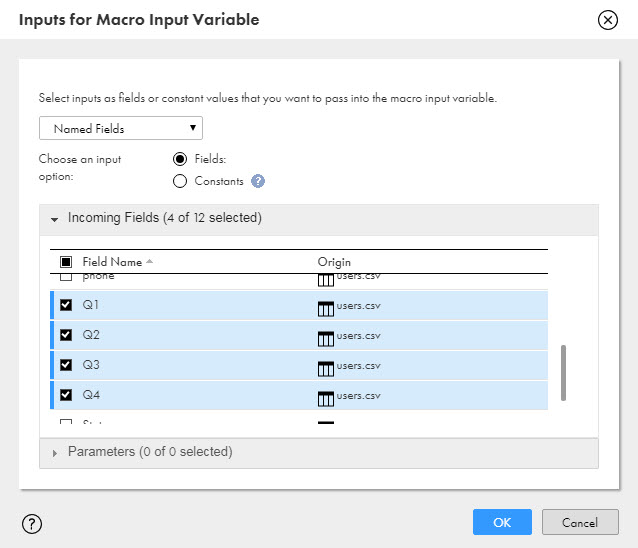Open the Named Fields dropdown
Screen dimensions: 638x548
pyautogui.click(x=121, y=128)
